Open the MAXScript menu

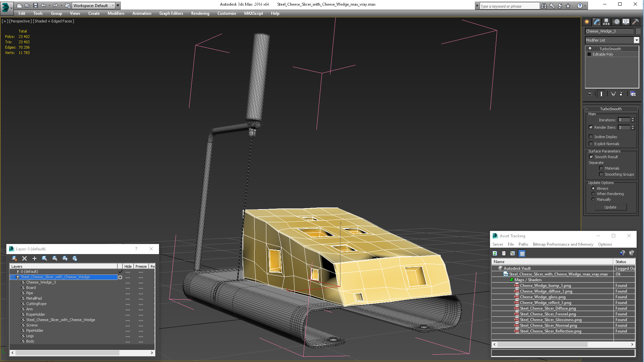pyautogui.click(x=254, y=13)
